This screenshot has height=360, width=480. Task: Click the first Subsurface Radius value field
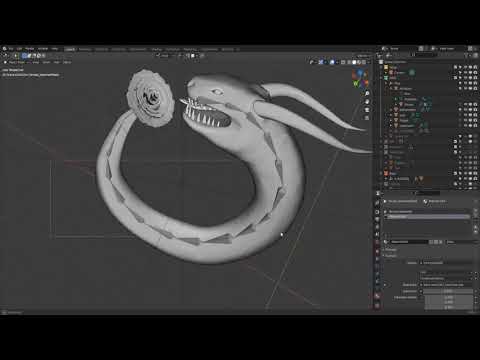(448, 297)
